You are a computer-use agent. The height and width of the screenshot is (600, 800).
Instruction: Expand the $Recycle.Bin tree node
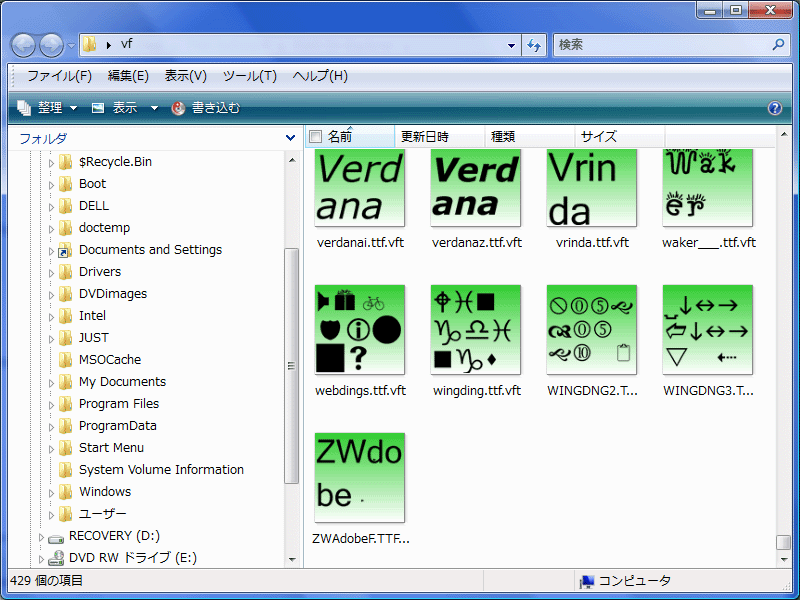[51, 163]
